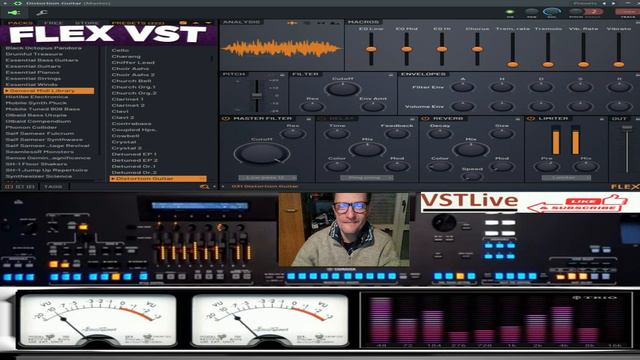
Task: Toggle the Master Filter power button
Action: (226, 119)
